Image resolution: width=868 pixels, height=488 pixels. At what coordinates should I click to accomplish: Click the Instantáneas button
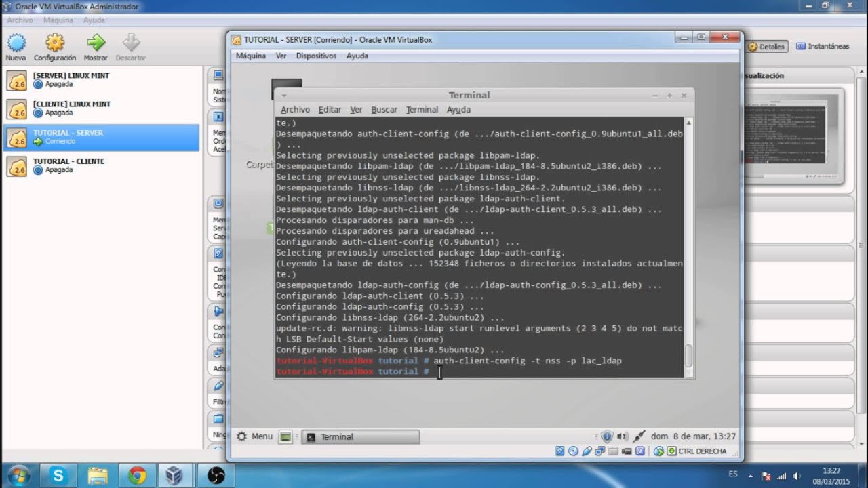pos(823,46)
